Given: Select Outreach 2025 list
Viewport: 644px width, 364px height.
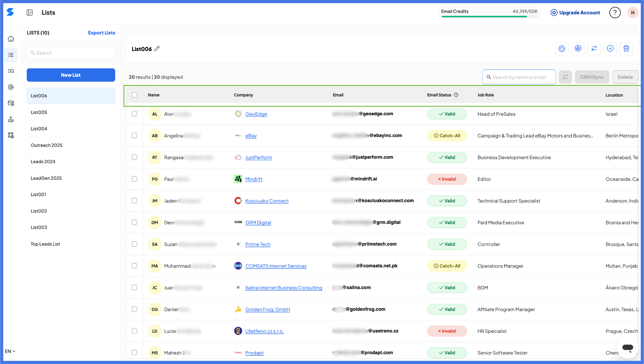Looking at the screenshot, I should [71, 145].
